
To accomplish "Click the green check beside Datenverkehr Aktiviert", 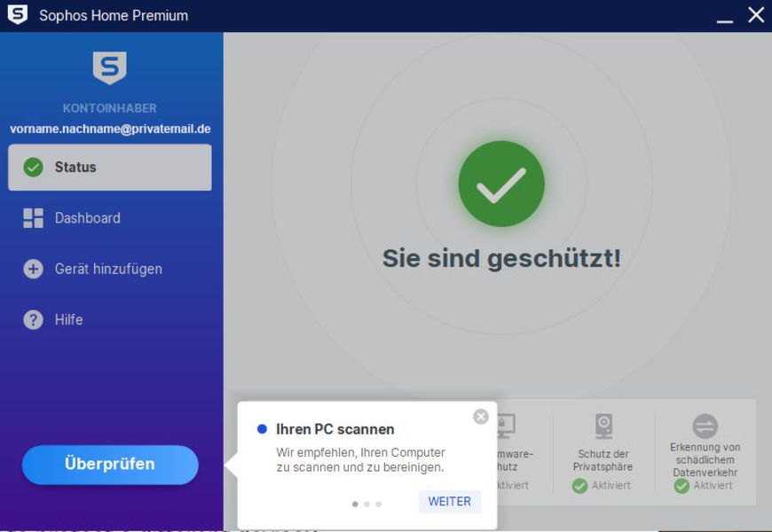I will click(x=681, y=486).
